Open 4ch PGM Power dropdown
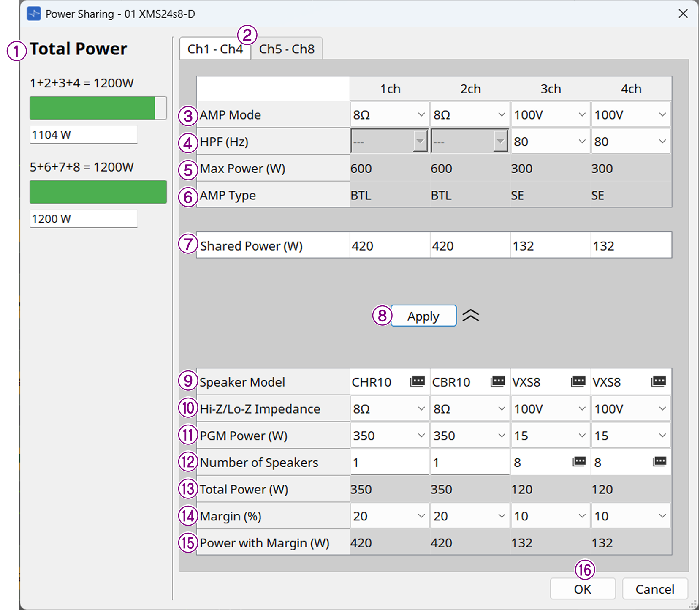This screenshot has width=700, height=610. [630, 435]
